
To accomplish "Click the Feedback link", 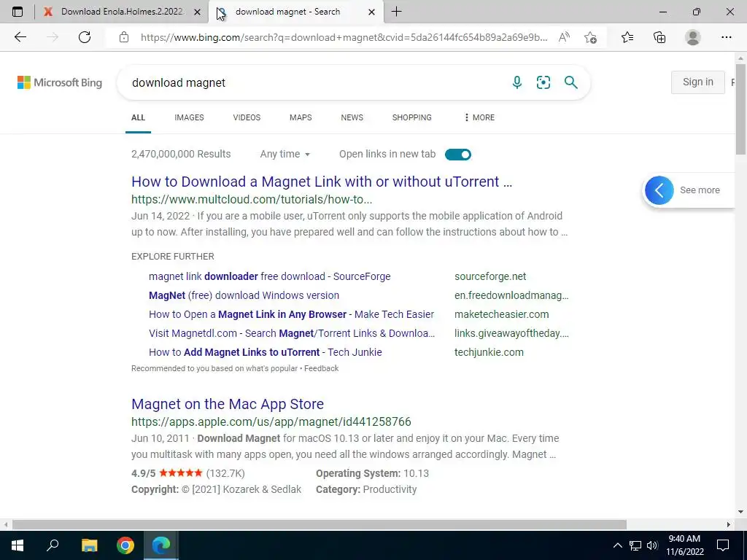I will point(322,368).
